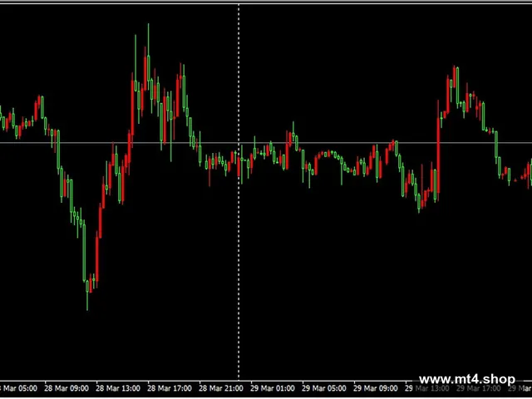This screenshot has height=399, width=532.
Task: Click the "28 Mar 09:00" time axis label
Action: coord(66,388)
